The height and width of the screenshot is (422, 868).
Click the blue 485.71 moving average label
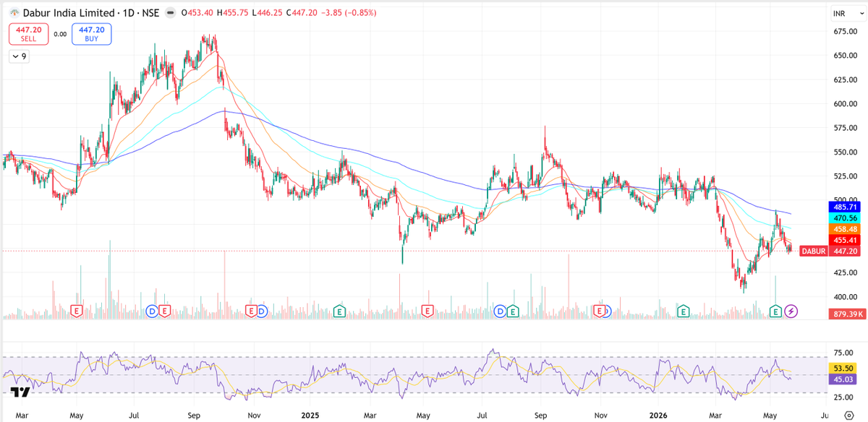tap(844, 207)
